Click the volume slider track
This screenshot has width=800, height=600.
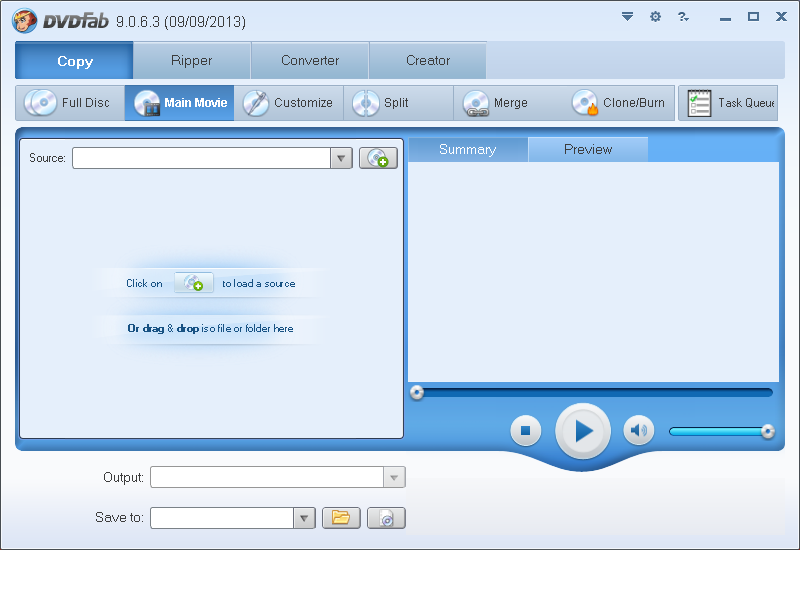tap(719, 432)
